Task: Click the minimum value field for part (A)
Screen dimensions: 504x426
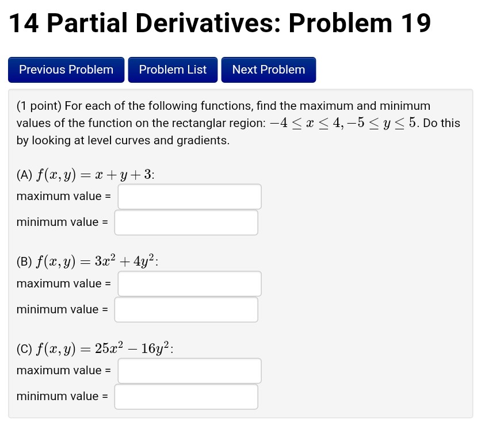Action: pyautogui.click(x=186, y=222)
